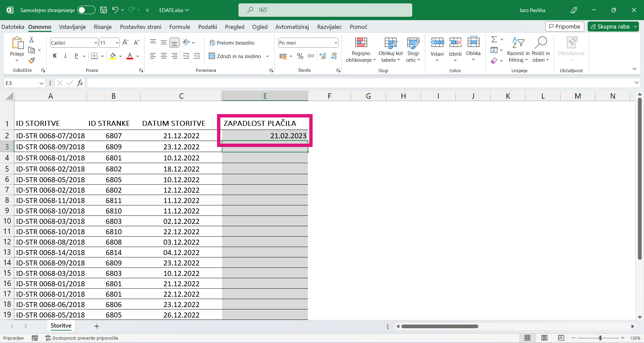Screen dimensions: 644x343
Task: Open the Oblika format menu
Action: [473, 49]
